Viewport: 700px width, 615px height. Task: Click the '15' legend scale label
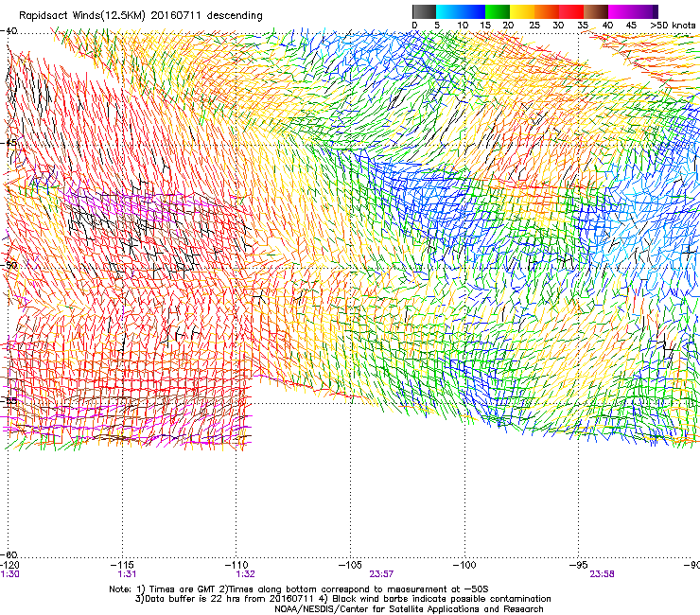pyautogui.click(x=485, y=25)
